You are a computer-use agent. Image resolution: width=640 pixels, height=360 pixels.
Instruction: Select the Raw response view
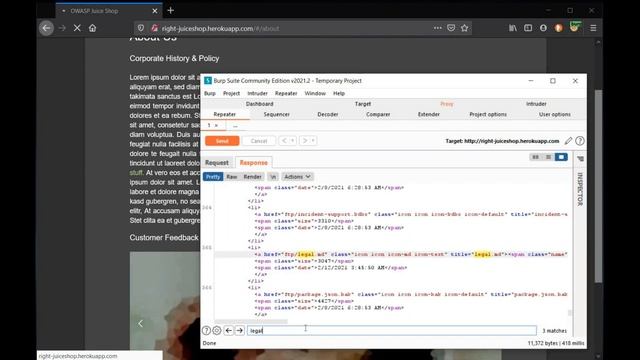point(231,177)
